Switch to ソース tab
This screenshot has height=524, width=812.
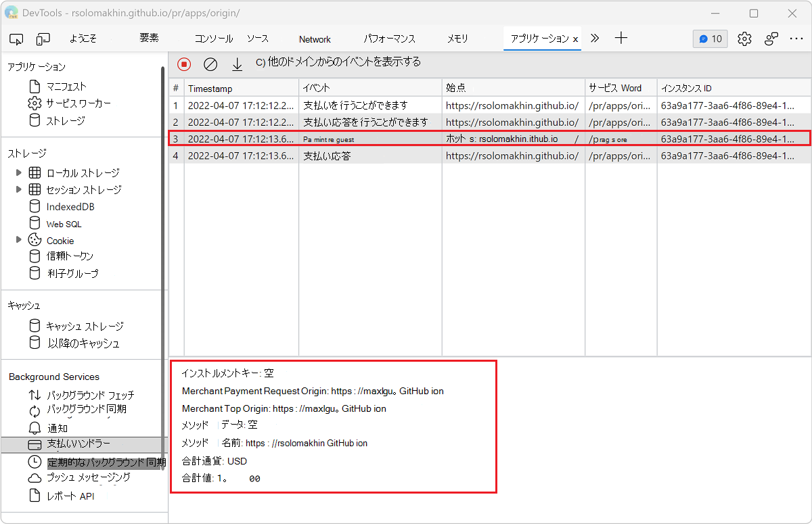[258, 39]
